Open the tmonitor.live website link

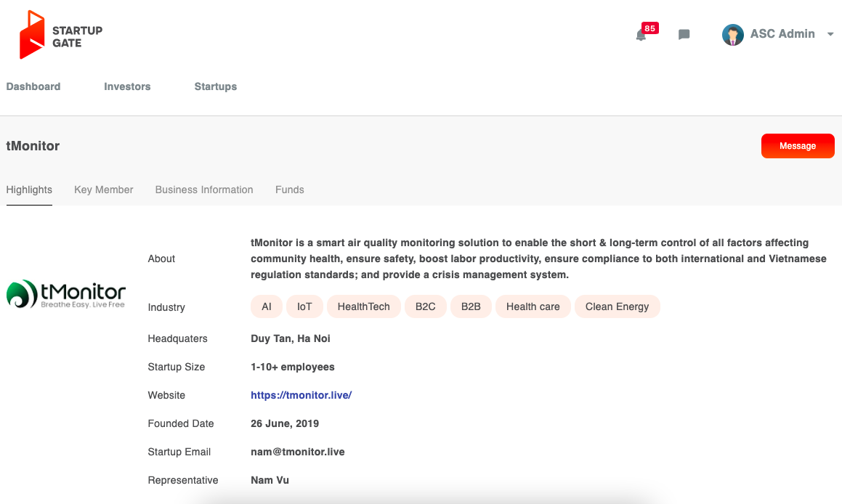click(301, 395)
